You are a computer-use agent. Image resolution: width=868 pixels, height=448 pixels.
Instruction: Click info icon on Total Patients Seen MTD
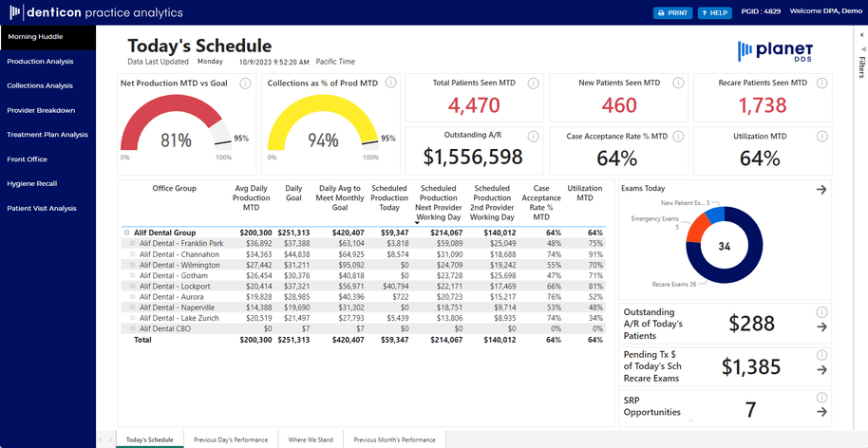click(x=533, y=84)
